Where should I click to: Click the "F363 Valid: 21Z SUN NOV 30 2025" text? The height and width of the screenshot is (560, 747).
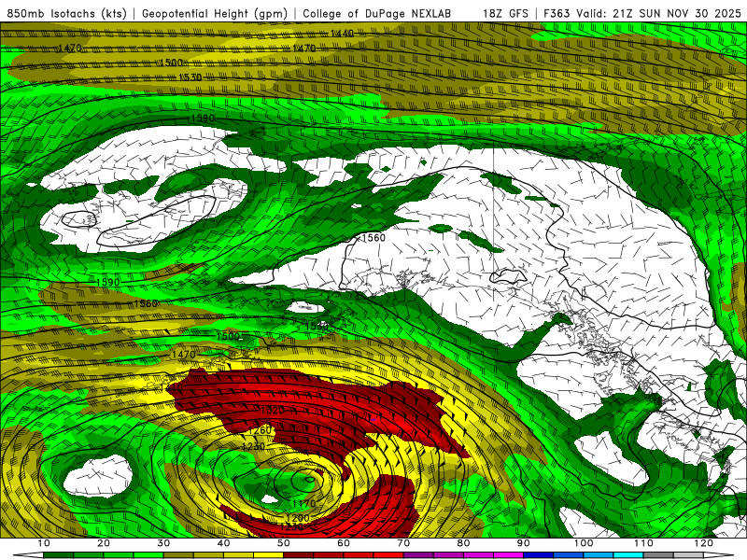pyautogui.click(x=642, y=13)
